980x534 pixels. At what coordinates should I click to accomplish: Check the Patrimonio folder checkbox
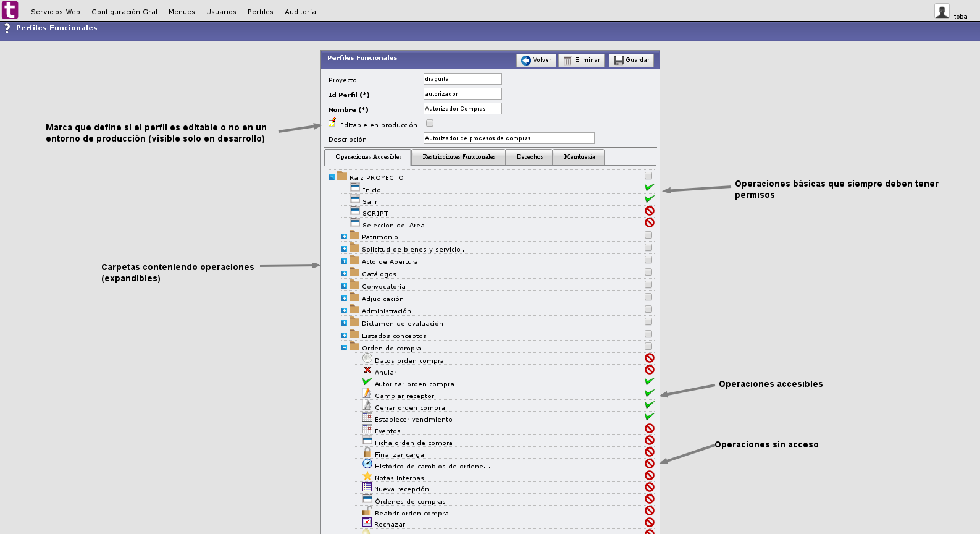pos(648,235)
